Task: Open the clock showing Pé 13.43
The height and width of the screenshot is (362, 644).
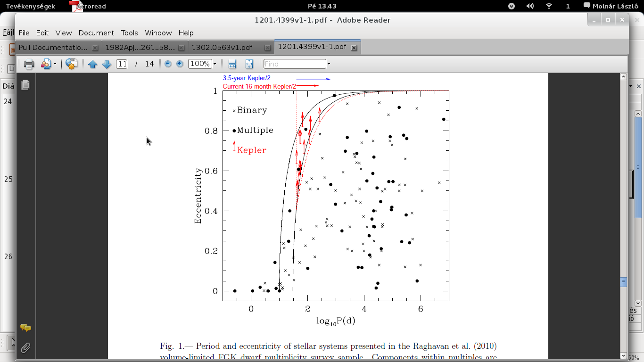Action: click(x=322, y=6)
